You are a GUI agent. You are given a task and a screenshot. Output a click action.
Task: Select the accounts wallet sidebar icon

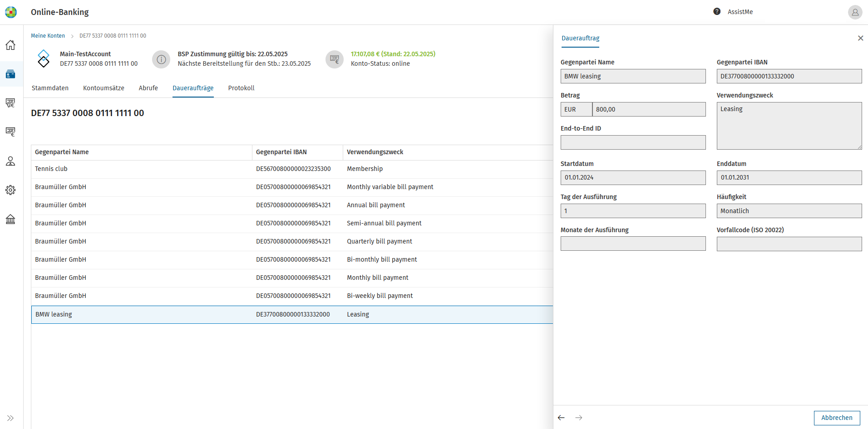pos(10,74)
